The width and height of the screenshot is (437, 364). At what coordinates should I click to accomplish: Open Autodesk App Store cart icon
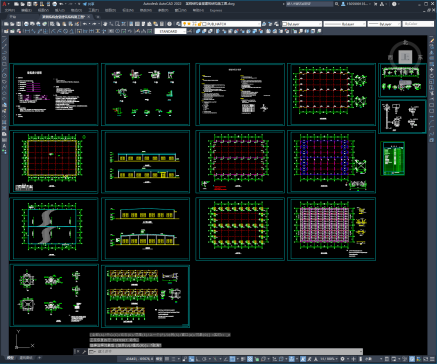(x=375, y=4)
